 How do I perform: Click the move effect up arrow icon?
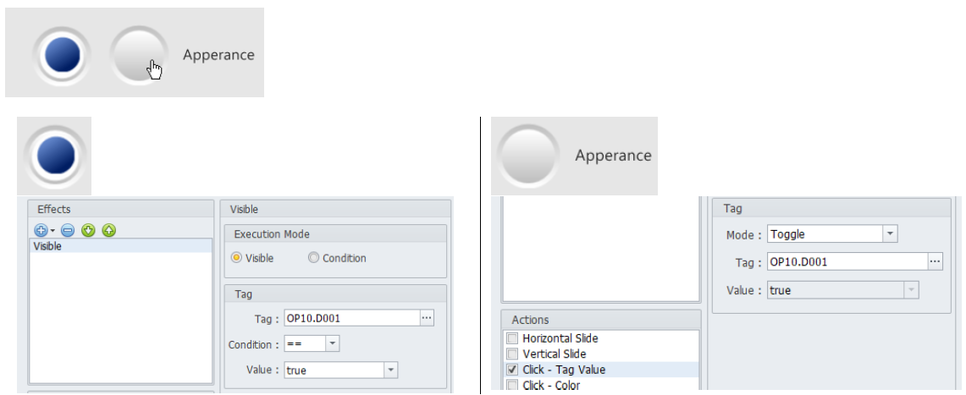coord(109,230)
